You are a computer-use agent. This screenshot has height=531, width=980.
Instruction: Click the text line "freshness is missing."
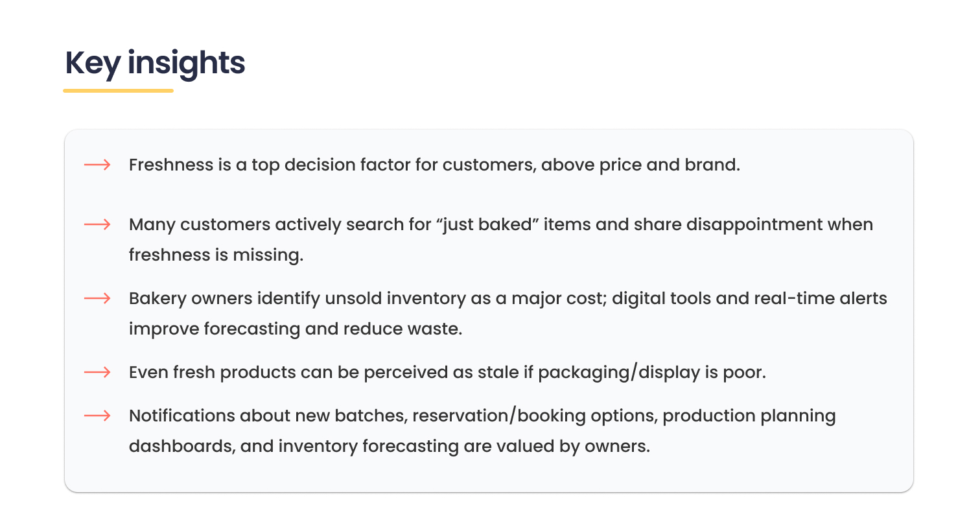[216, 255]
